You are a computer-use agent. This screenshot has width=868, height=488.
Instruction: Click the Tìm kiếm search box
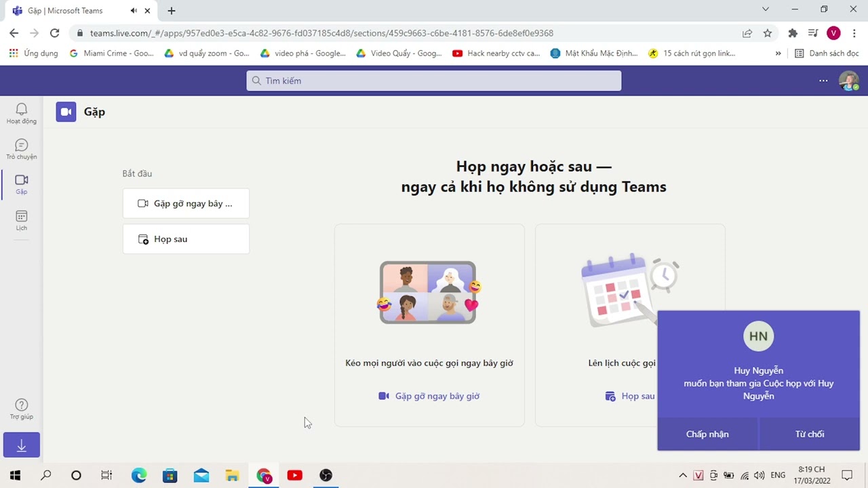[x=434, y=81]
